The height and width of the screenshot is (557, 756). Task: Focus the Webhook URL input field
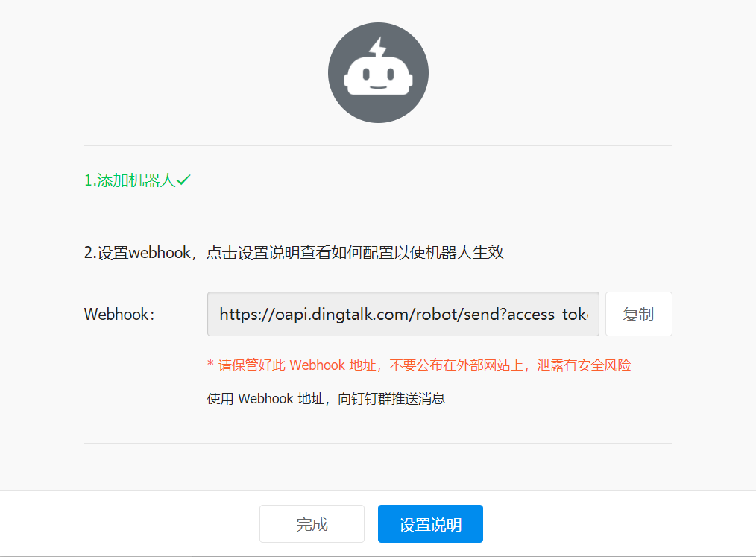403,314
